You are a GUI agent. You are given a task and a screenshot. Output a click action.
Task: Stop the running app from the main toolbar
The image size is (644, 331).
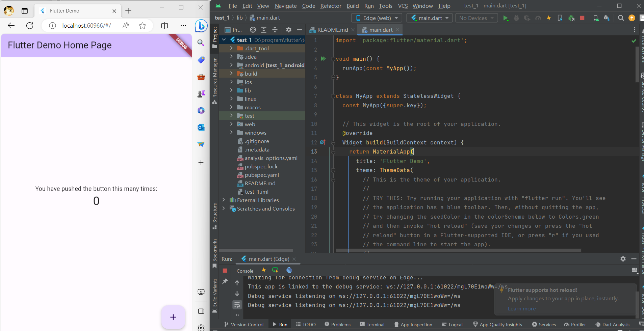(582, 18)
